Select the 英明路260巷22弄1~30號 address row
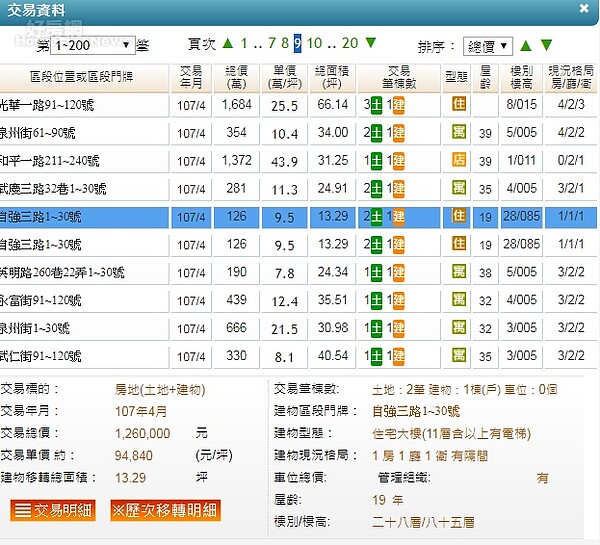 [x=84, y=273]
